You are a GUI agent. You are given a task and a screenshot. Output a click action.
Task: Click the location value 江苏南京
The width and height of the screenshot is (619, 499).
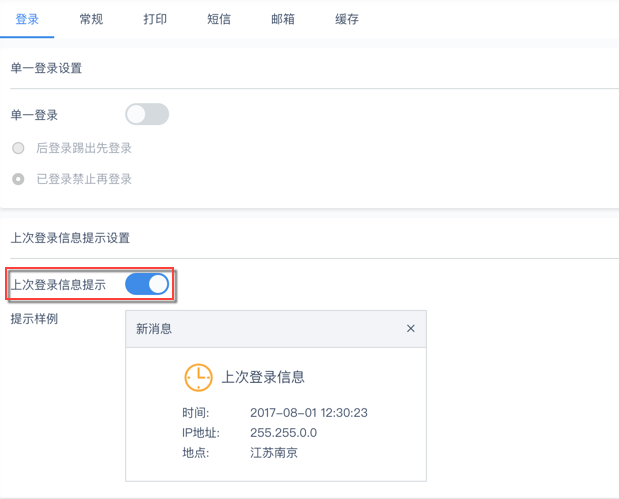274,453
